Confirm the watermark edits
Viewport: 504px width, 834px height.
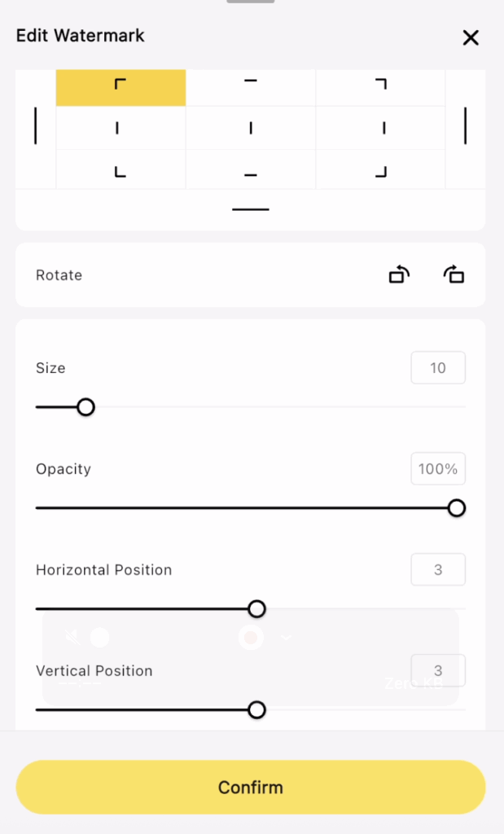coord(251,788)
